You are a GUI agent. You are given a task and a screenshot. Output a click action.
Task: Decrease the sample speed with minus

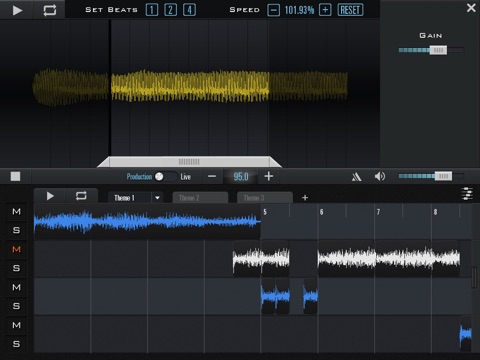click(x=273, y=10)
